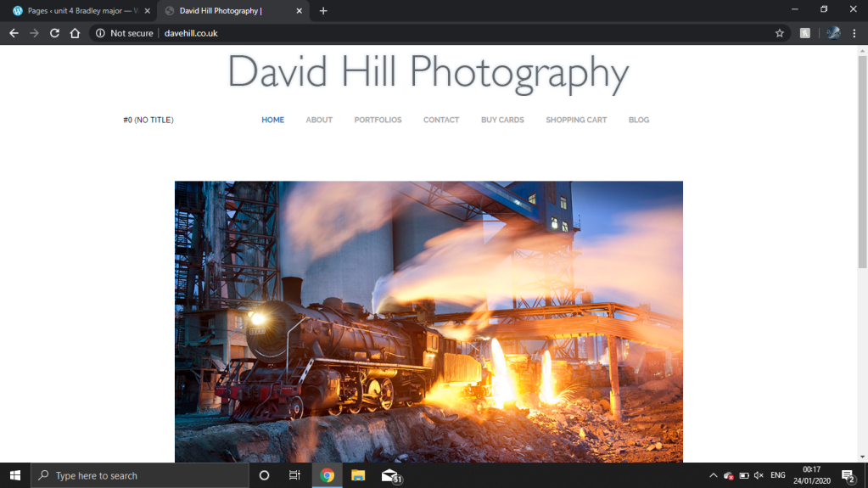This screenshot has height=488, width=868.
Task: Open the PORTFOLIOS menu item
Action: tap(378, 120)
